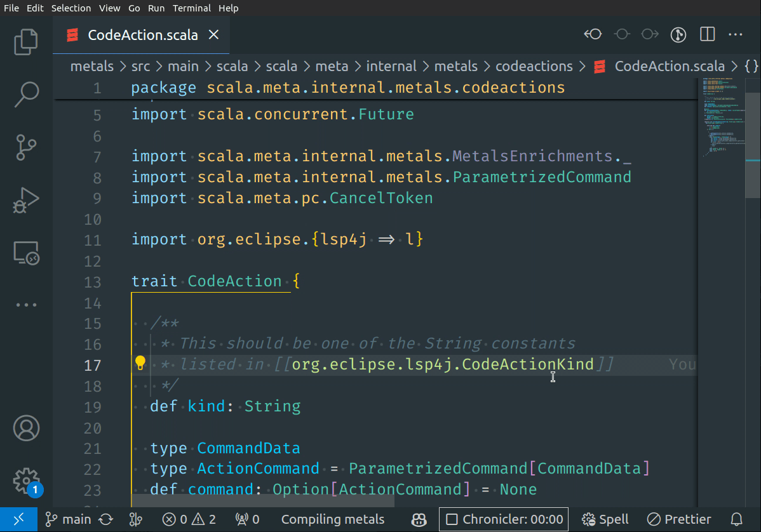Click the main branch indicator
This screenshot has width=761, height=532.
tap(69, 519)
